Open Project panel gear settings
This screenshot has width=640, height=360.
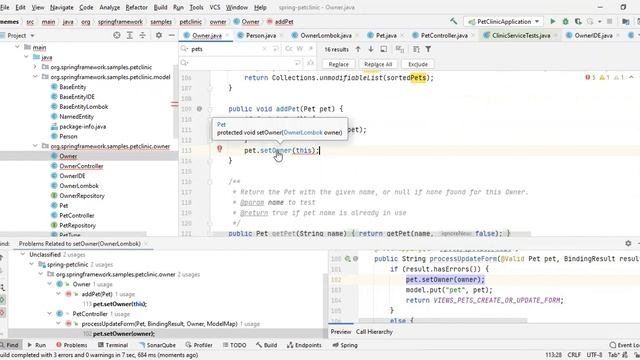[x=159, y=36]
